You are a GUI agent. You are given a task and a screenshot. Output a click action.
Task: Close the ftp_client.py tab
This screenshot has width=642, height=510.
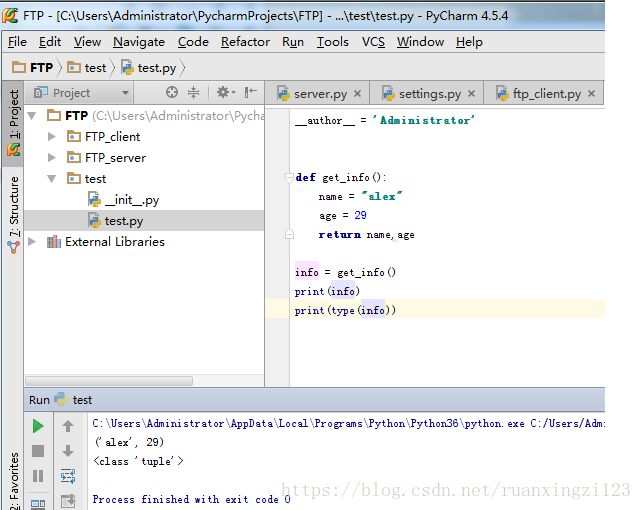591,94
